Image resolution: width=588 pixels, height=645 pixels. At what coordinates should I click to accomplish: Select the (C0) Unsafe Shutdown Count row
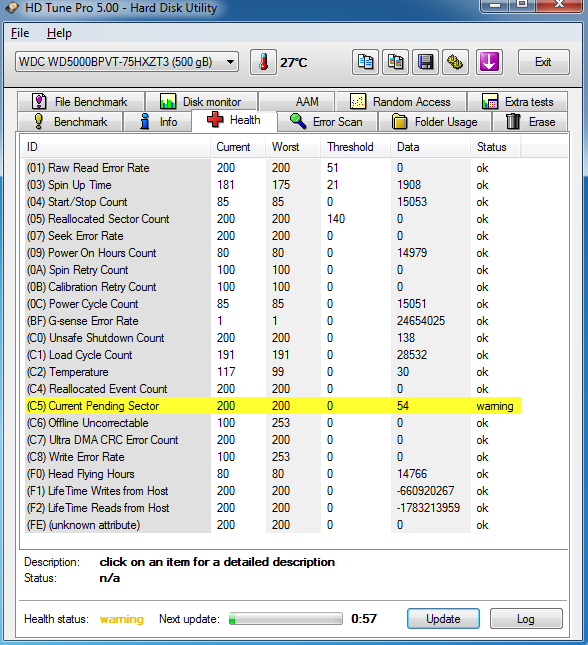(x=273, y=338)
